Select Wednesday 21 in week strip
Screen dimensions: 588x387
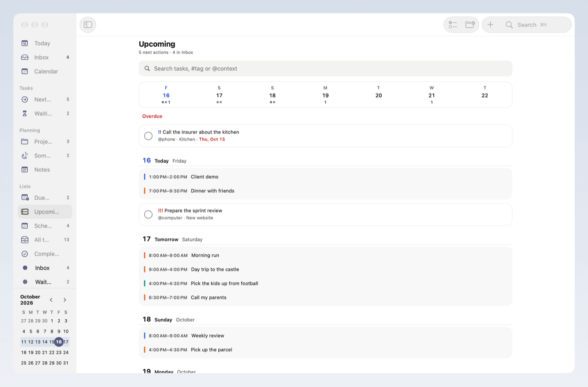tap(432, 95)
